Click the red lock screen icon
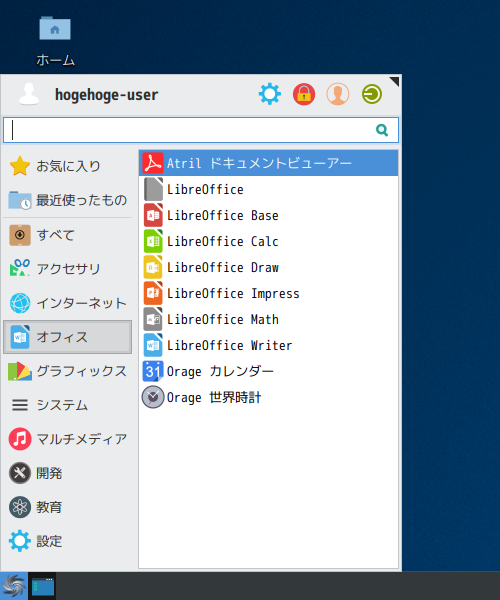Image resolution: width=500 pixels, height=600 pixels. [x=304, y=94]
